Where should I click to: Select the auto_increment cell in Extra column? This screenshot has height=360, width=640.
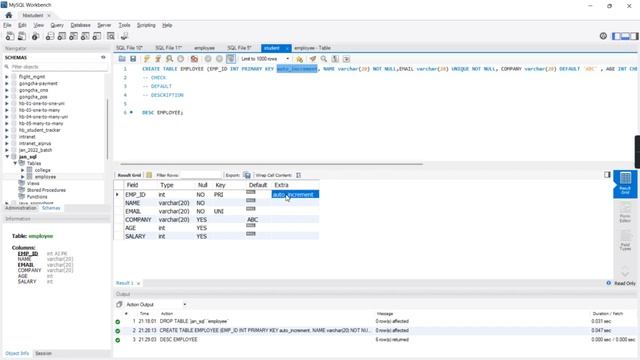pos(295,195)
